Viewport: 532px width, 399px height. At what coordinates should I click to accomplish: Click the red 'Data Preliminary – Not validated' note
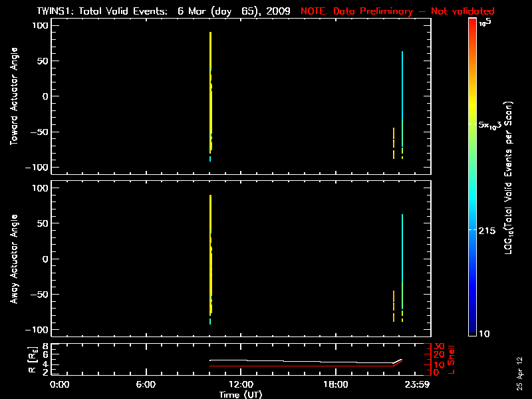coord(397,11)
